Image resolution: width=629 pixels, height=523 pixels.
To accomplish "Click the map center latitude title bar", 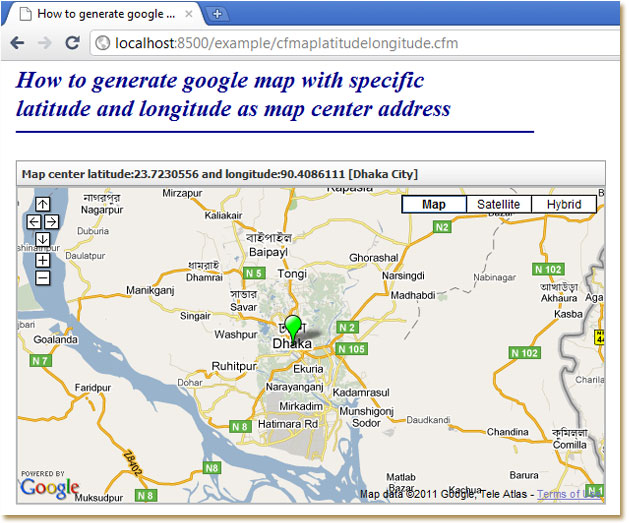I will click(311, 174).
